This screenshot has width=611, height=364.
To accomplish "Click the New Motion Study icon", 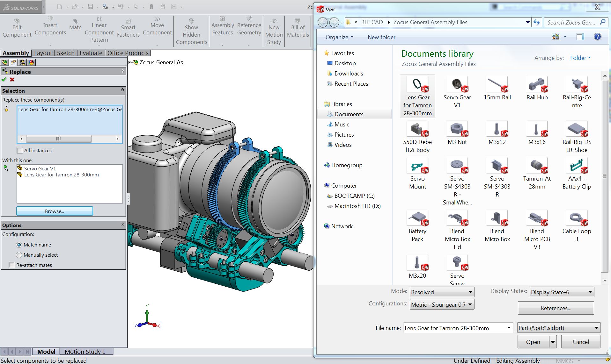I will click(274, 21).
